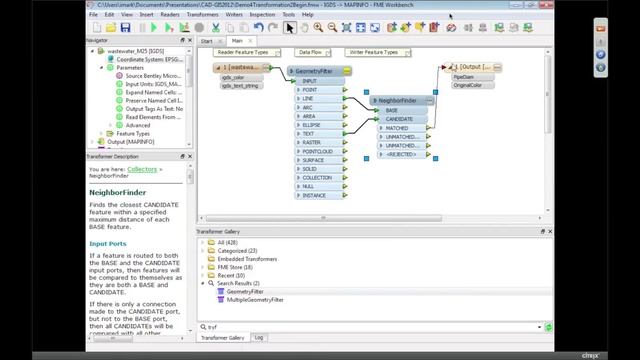Image resolution: width=640 pixels, height=360 pixels.
Task: Open a workspace with the folder icon
Action: coord(111,28)
